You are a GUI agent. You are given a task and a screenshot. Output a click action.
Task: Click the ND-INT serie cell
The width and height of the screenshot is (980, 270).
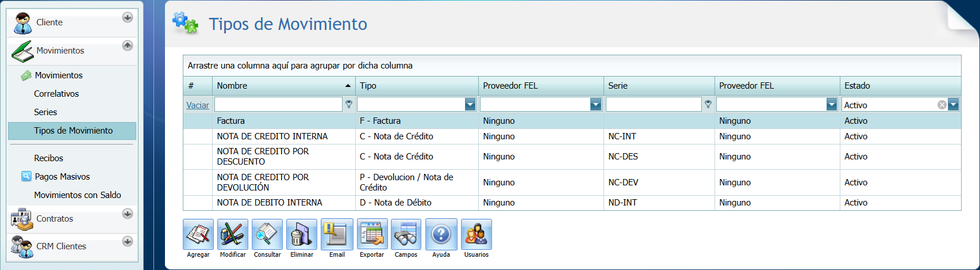(659, 203)
